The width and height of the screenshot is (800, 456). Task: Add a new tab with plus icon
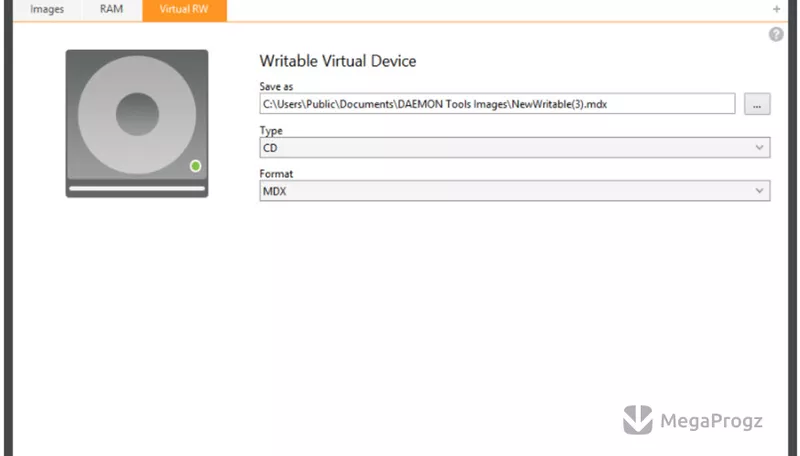(776, 9)
